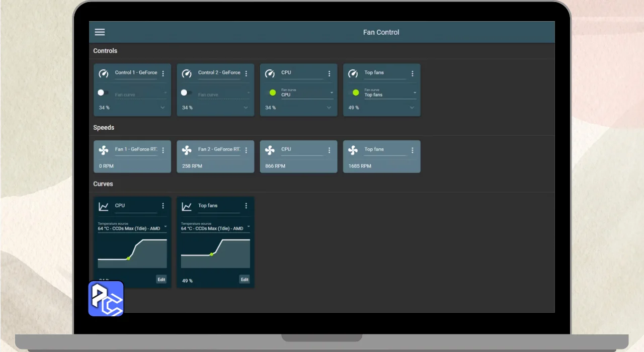Click the fan icon on Fan 2 GeForce card
Viewport: 644px width, 352px height.
pyautogui.click(x=187, y=150)
